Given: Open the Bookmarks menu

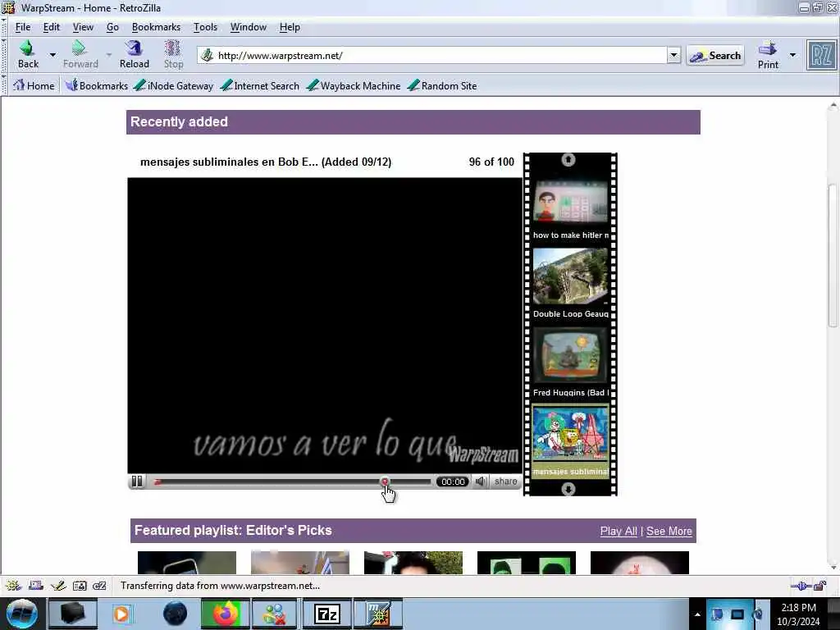Looking at the screenshot, I should 156,27.
